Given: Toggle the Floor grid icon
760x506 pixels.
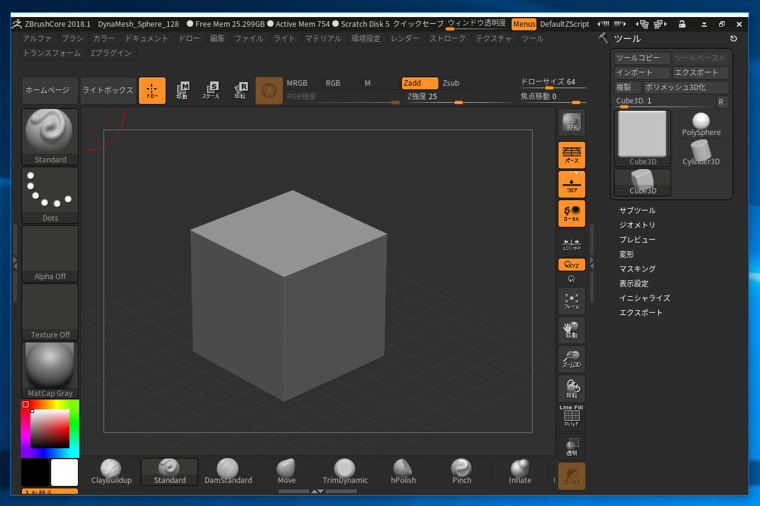Looking at the screenshot, I should (572, 184).
